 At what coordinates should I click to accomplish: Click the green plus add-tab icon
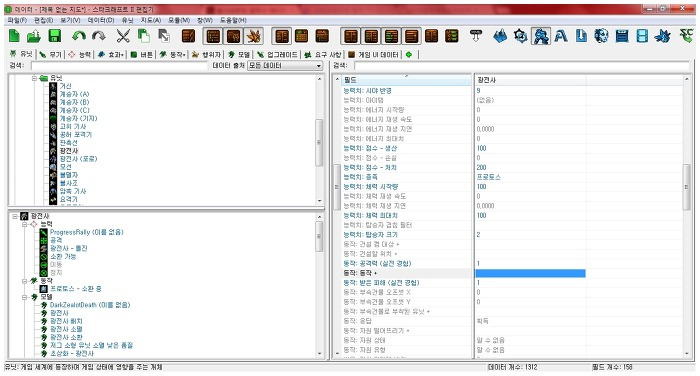coord(409,54)
